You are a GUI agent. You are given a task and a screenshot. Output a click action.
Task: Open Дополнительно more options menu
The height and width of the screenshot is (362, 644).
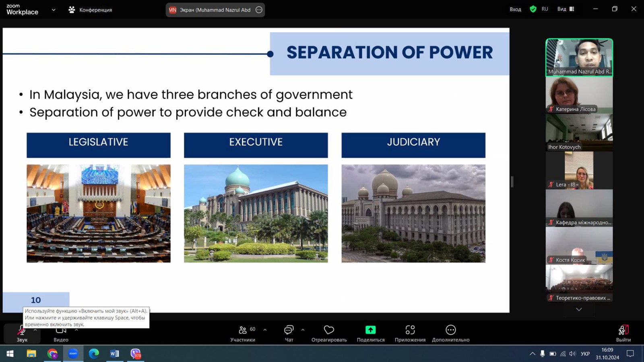click(450, 334)
